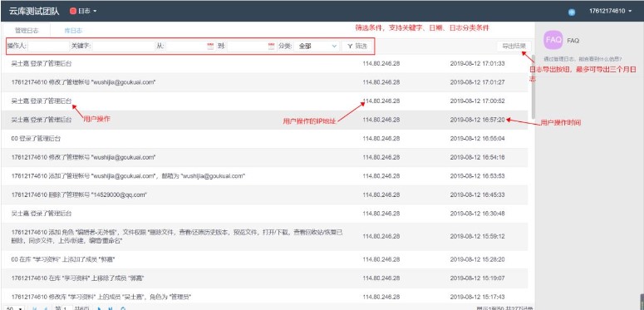Click the 云库测试团队 team title

point(34,11)
